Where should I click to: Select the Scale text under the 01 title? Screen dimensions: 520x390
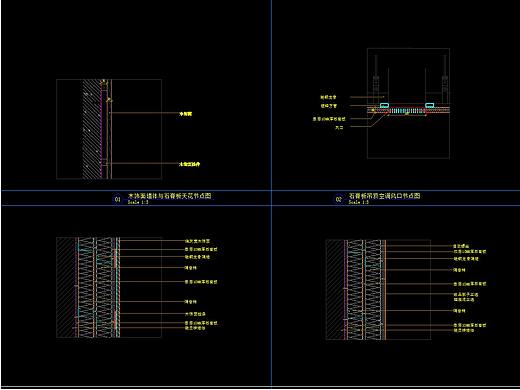point(138,202)
